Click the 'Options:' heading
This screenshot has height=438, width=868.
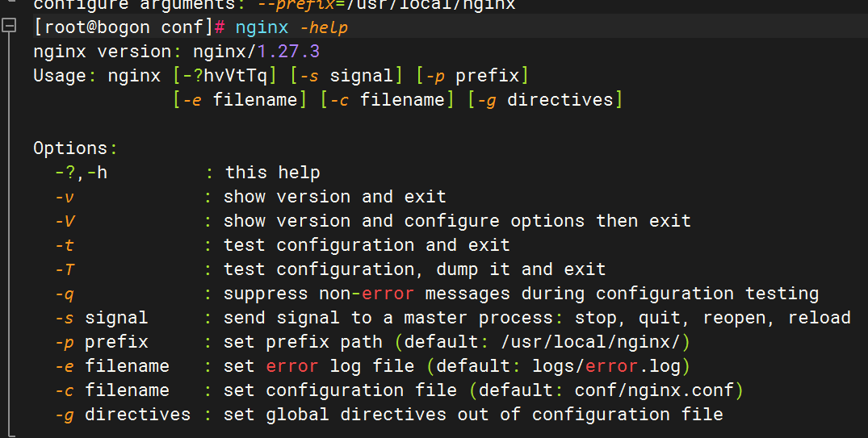pos(75,148)
